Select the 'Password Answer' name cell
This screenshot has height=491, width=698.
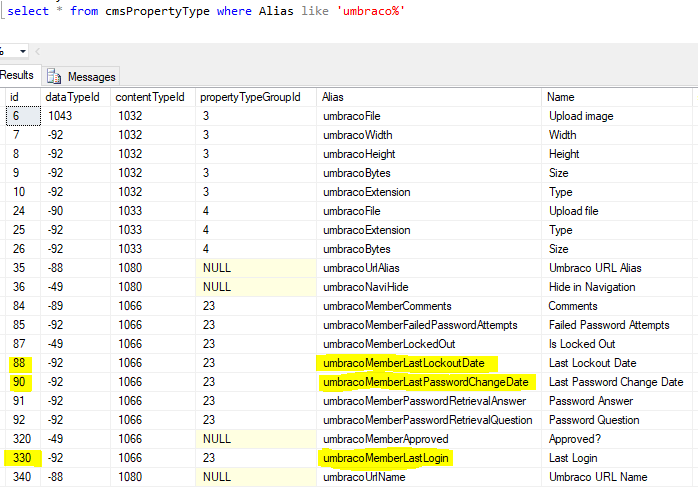coord(617,401)
